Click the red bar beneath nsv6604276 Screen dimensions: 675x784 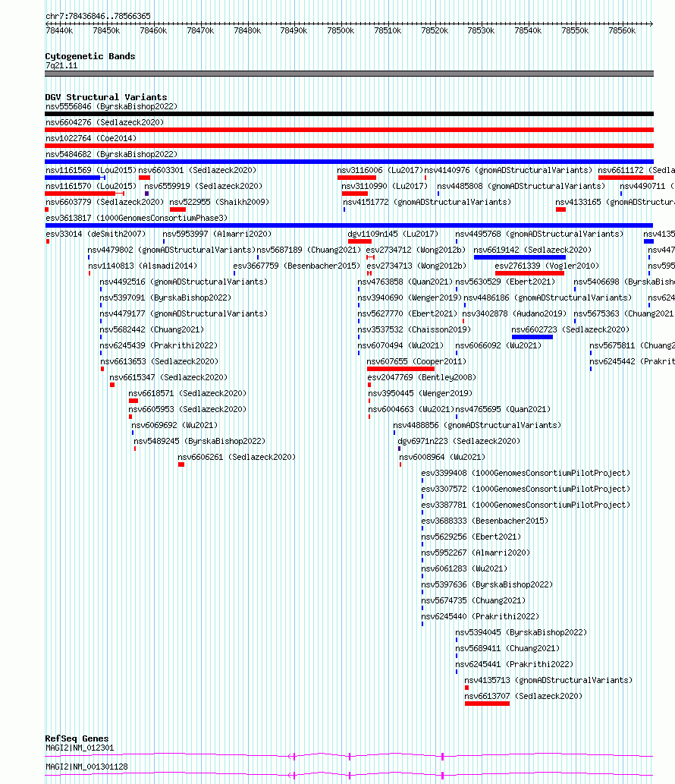(349, 130)
